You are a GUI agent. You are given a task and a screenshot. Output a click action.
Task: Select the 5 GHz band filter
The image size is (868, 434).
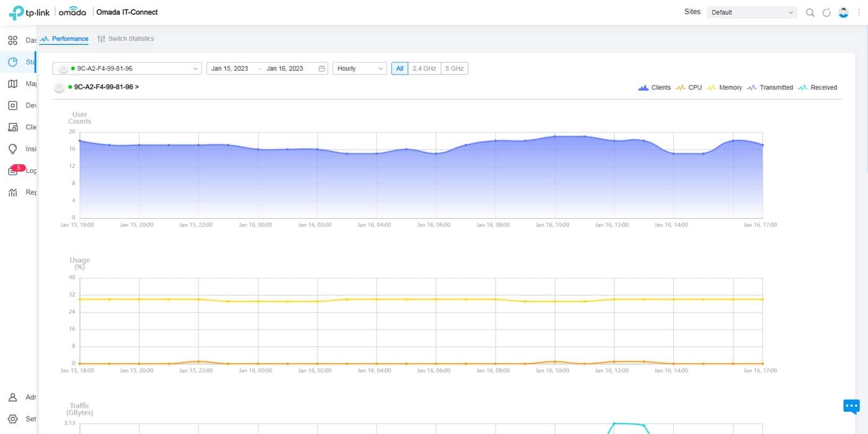(454, 68)
